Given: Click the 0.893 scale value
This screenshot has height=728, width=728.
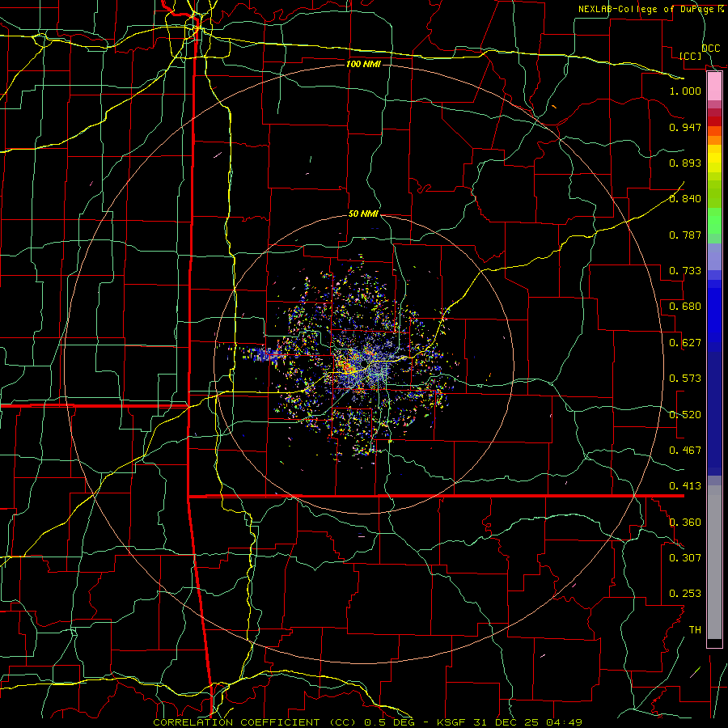Looking at the screenshot, I should point(685,163).
